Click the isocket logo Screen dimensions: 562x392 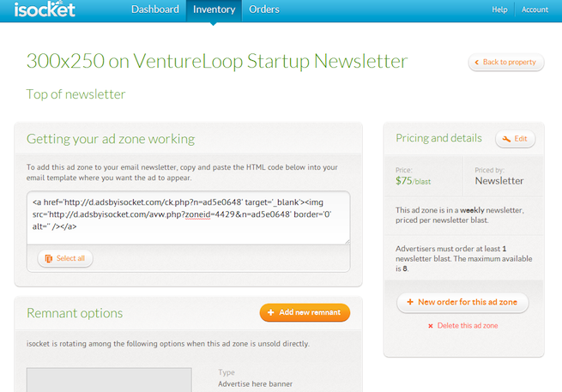(45, 9)
